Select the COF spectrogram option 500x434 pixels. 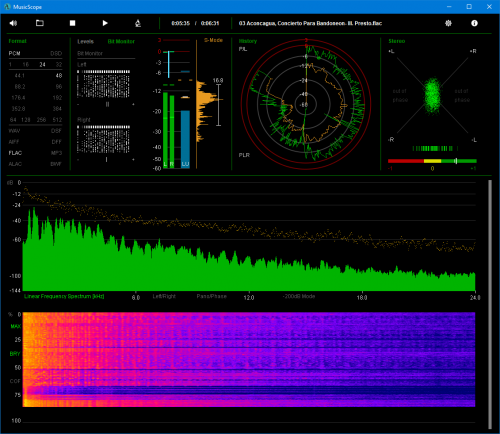(x=15, y=381)
